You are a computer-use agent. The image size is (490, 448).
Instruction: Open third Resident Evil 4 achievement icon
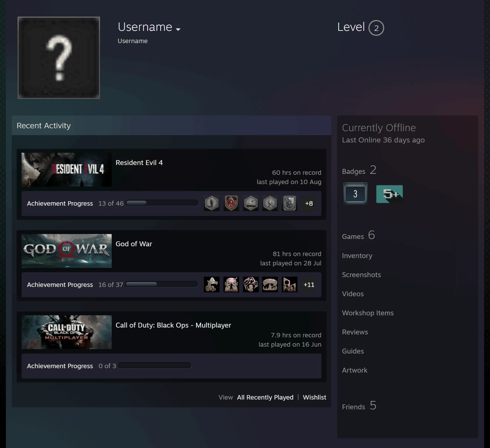click(x=251, y=203)
